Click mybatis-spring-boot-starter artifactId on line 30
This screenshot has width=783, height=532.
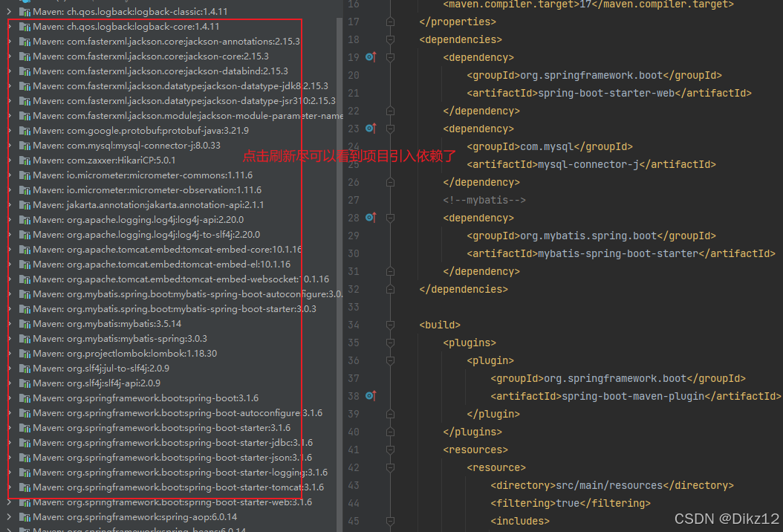click(x=618, y=254)
